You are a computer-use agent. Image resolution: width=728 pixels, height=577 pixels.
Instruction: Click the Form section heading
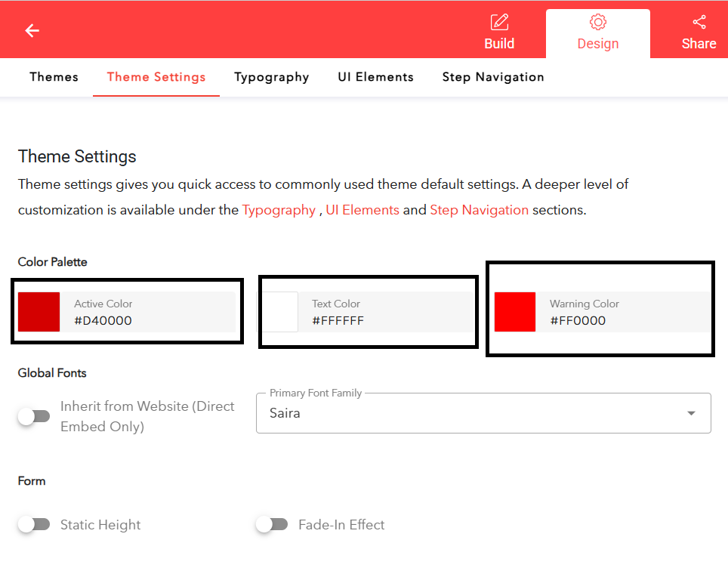32,481
